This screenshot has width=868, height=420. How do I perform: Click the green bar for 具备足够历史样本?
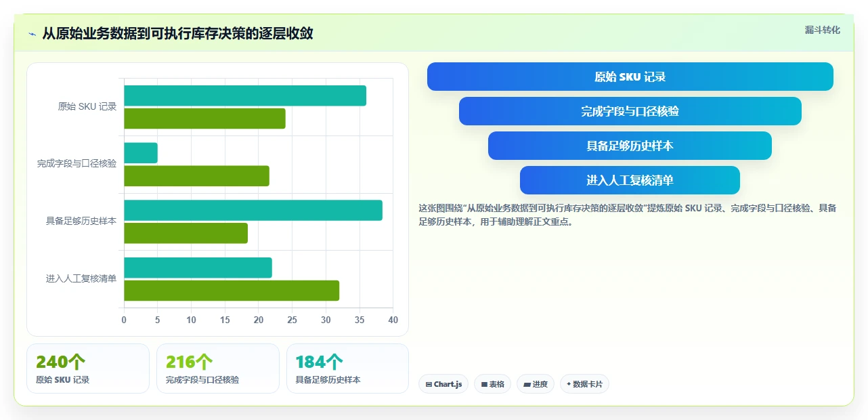(x=186, y=233)
